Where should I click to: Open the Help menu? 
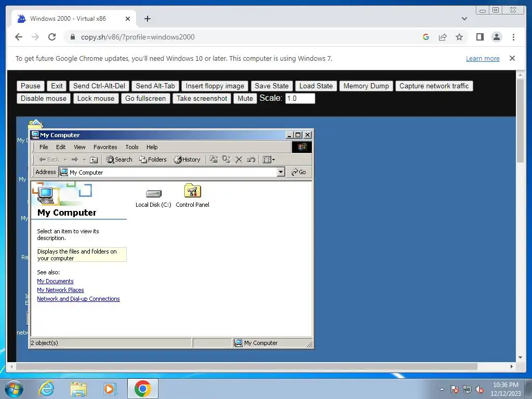[152, 147]
